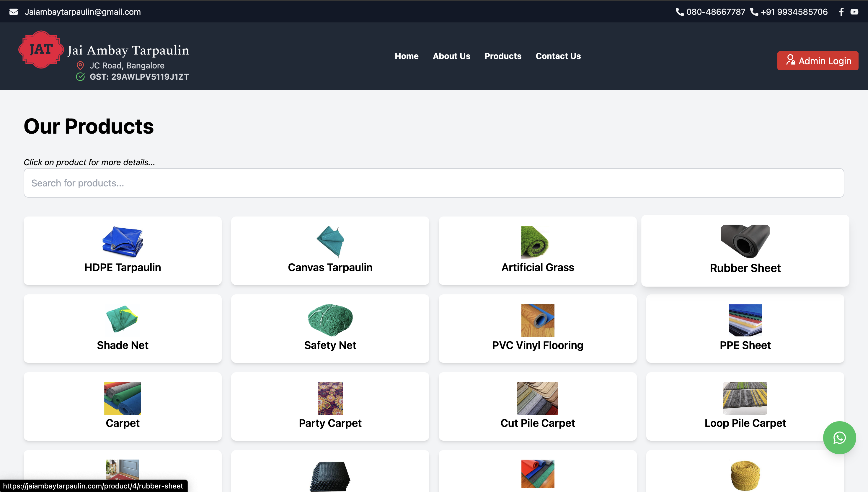
Task: Open the black interlocking mat tiles image
Action: [x=330, y=476]
